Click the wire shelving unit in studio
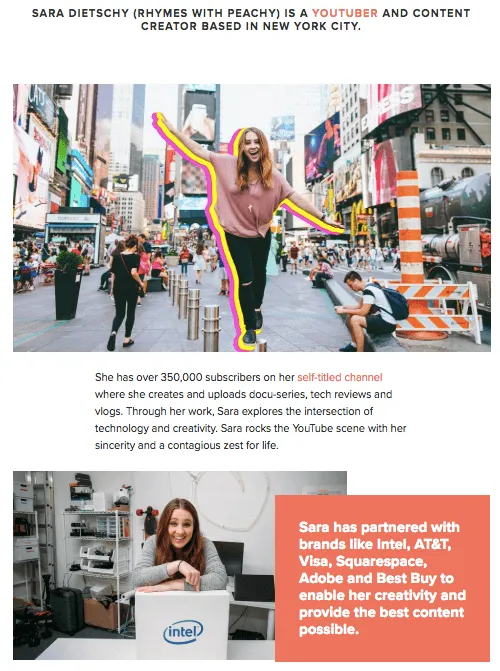The width and height of the screenshot is (500, 671). [97, 569]
